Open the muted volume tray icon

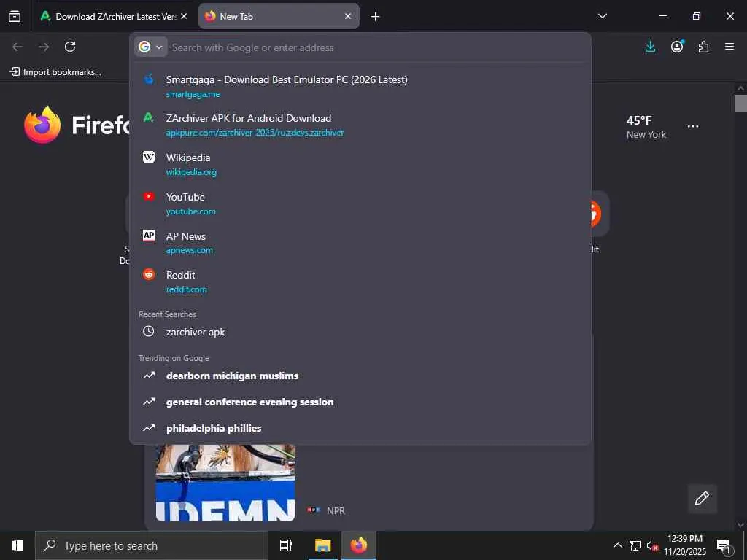(652, 545)
